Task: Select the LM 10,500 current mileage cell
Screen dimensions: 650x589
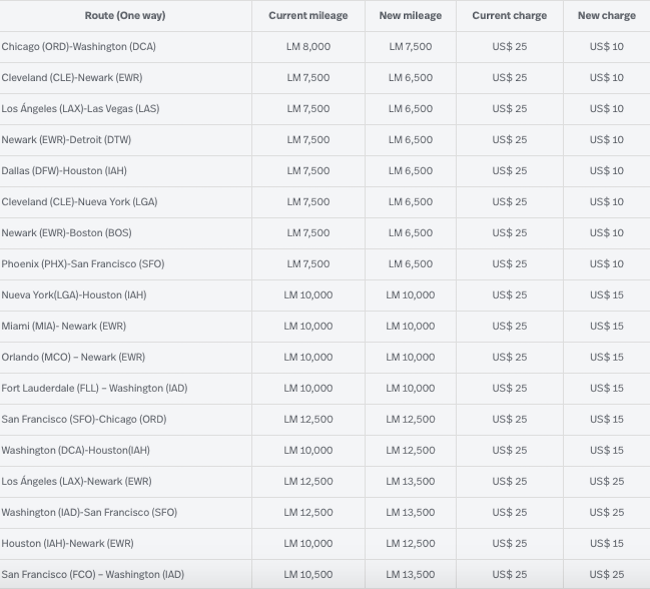Action: 308,574
